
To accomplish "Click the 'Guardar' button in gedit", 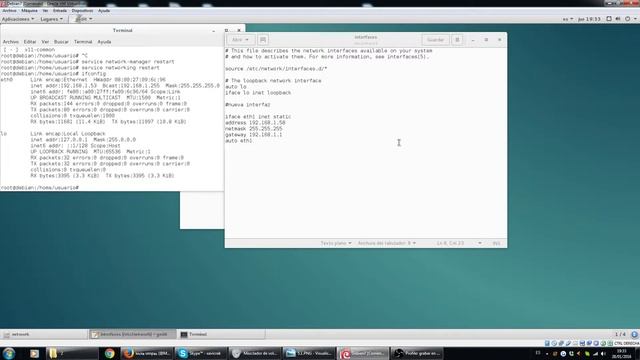I will pos(435,40).
